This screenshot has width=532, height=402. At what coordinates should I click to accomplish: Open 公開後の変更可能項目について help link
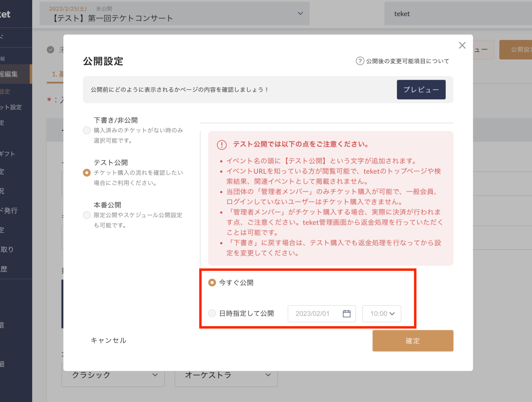(x=407, y=61)
